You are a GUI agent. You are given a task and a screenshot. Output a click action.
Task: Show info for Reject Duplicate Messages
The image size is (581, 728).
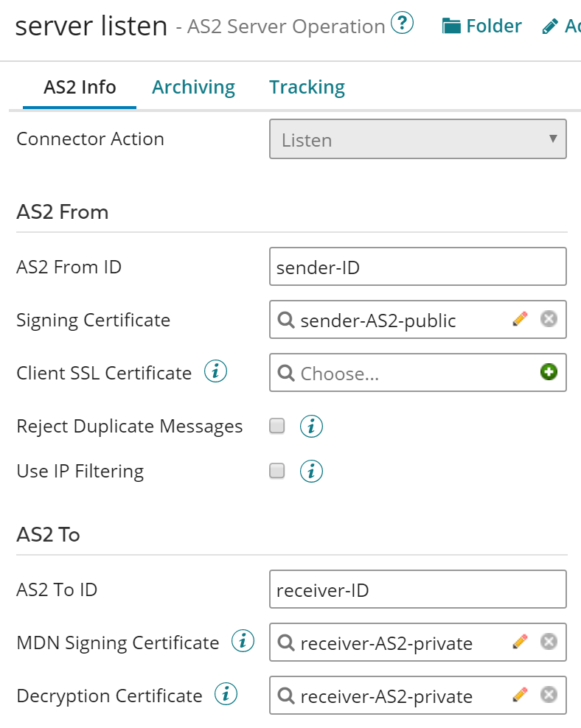(311, 427)
